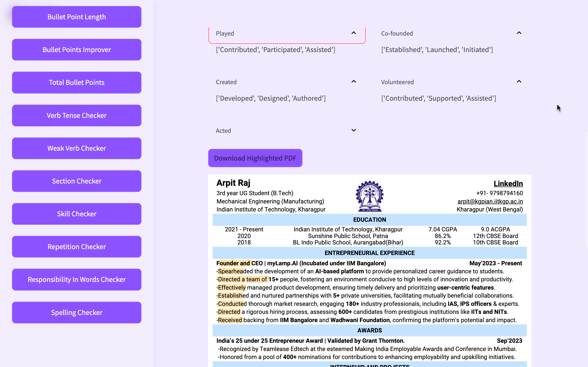This screenshot has height=367, width=588.
Task: Collapse the Volunteered suggestions chevron
Action: click(x=519, y=82)
